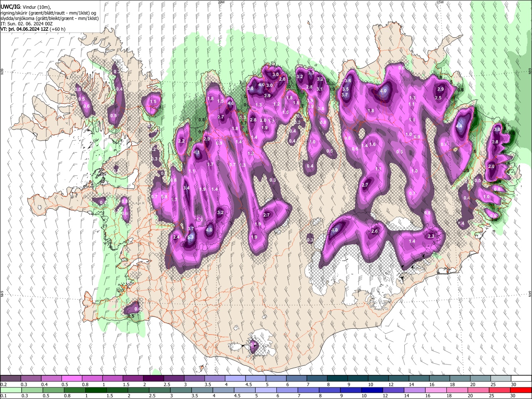Click the '30' label in the top legend row
The image size is (532, 399).
(x=514, y=384)
